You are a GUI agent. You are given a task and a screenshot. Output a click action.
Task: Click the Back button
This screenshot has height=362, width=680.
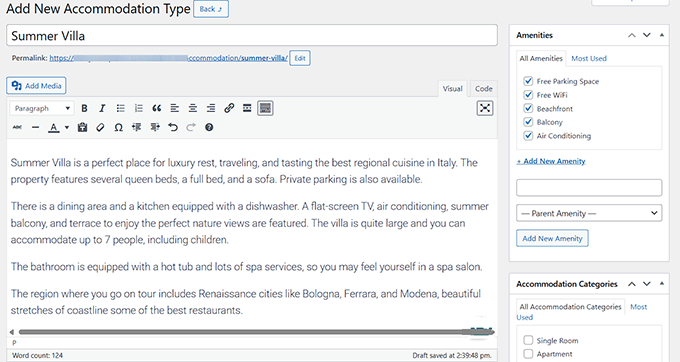pos(211,9)
